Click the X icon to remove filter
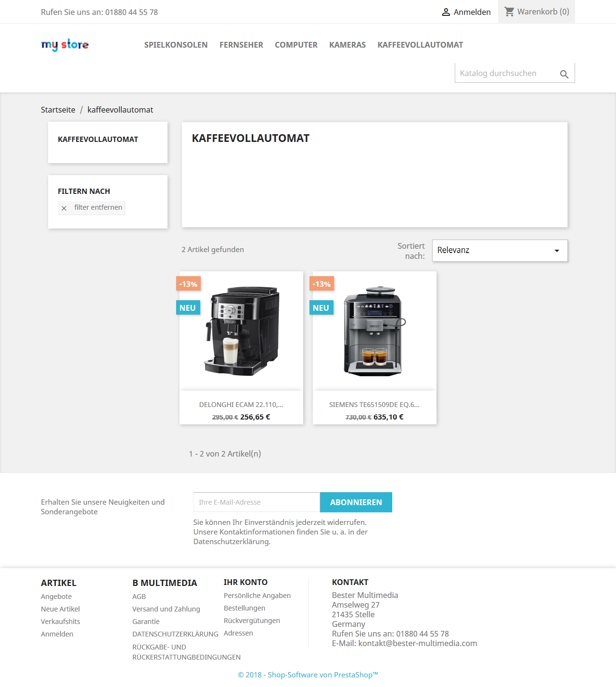Image resolution: width=616 pixels, height=687 pixels. pos(64,208)
